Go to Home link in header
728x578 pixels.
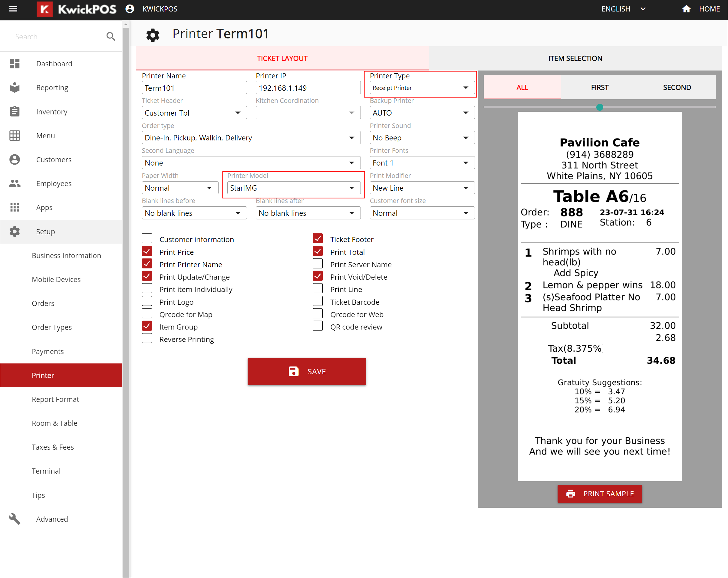coord(710,9)
